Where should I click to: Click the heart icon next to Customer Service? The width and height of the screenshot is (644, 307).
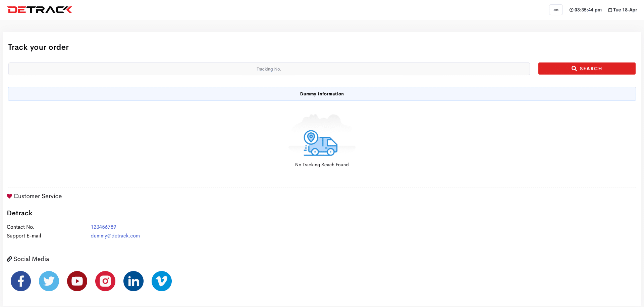pyautogui.click(x=9, y=196)
